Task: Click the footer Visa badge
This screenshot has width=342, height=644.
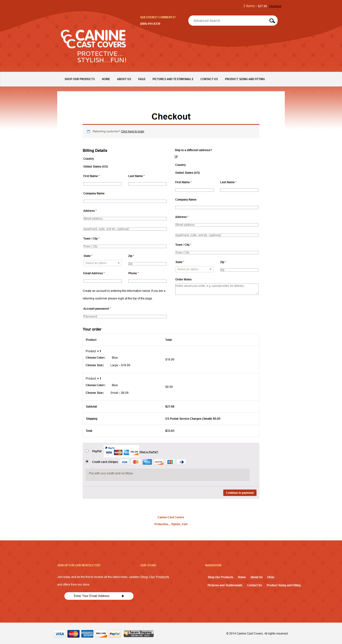Action: coord(60,634)
